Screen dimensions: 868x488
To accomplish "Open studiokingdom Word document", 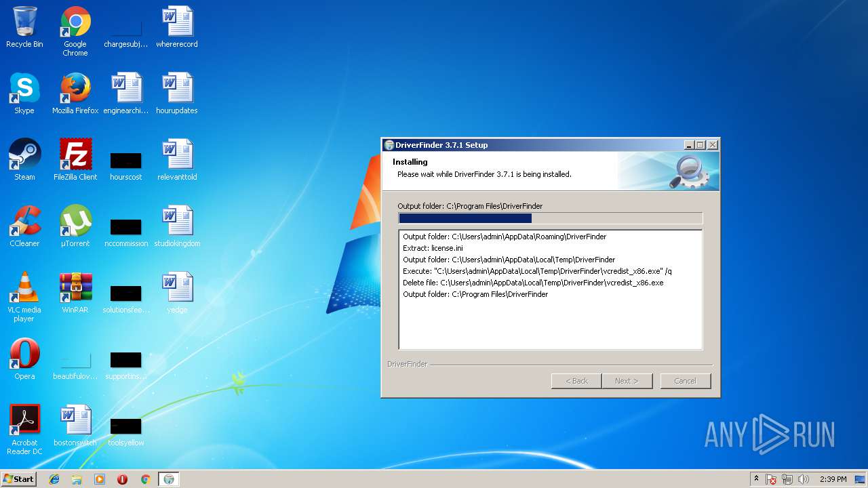I will tap(177, 226).
